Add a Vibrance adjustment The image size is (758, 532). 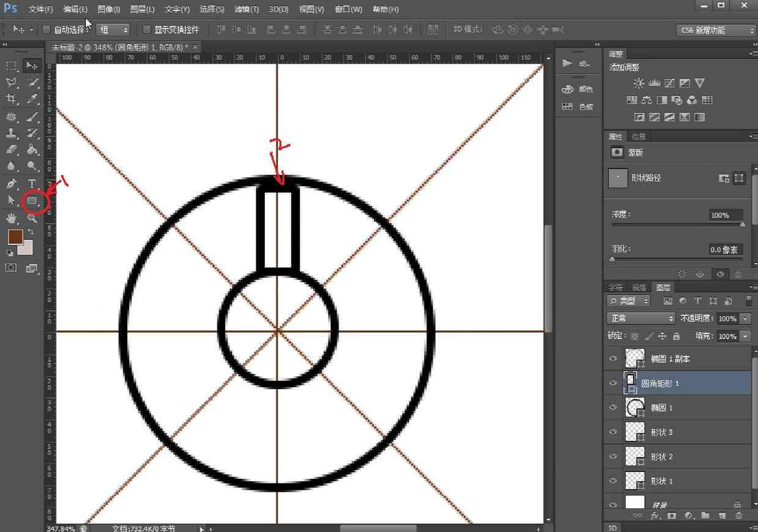click(700, 83)
